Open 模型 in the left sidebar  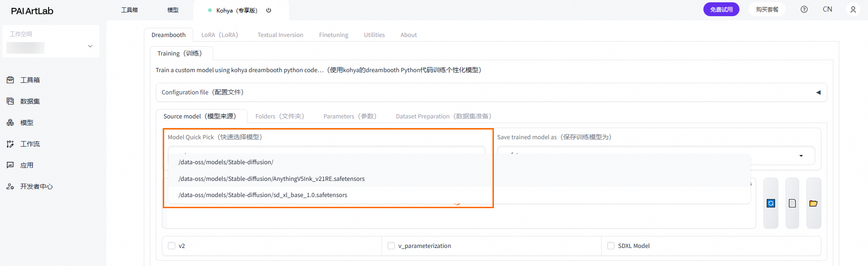[27, 123]
